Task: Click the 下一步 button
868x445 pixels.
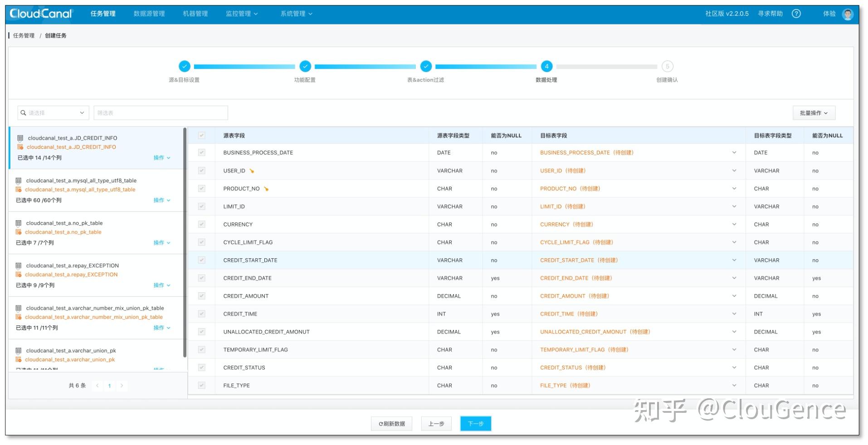Action: [x=475, y=423]
